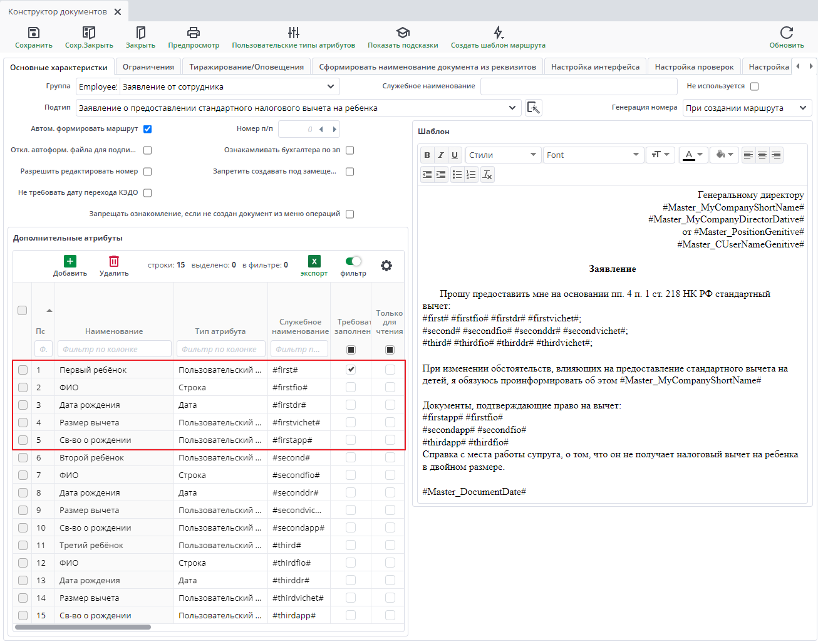Open the Font dropdown in editor
Screen dimensions: 818x644
tap(593, 155)
